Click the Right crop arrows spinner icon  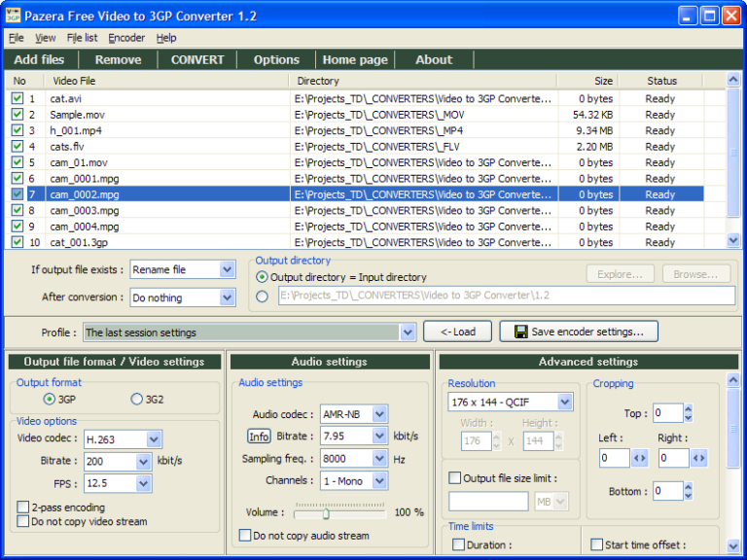(698, 458)
